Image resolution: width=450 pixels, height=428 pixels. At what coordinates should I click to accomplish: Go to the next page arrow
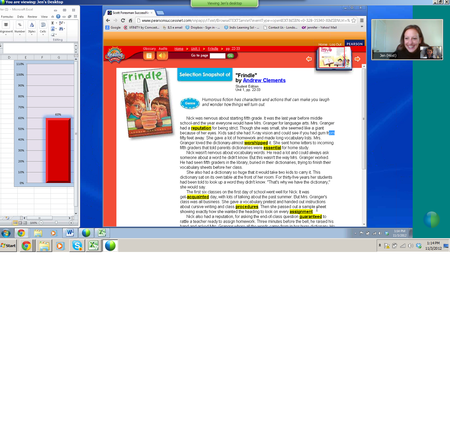click(x=357, y=59)
